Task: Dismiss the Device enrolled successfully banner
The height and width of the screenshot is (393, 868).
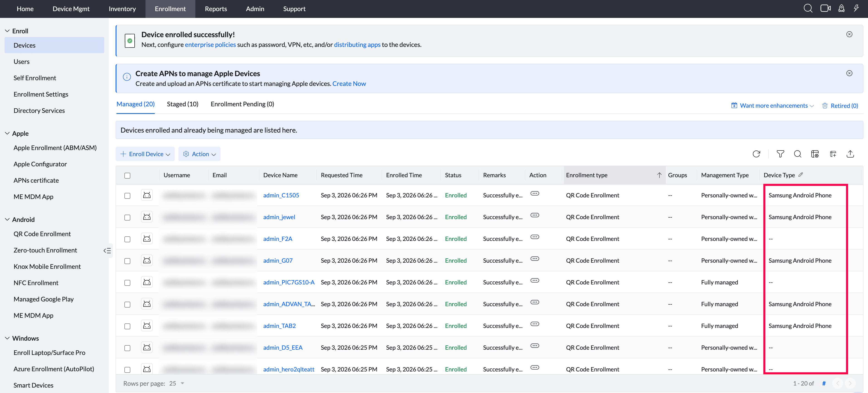Action: click(849, 34)
